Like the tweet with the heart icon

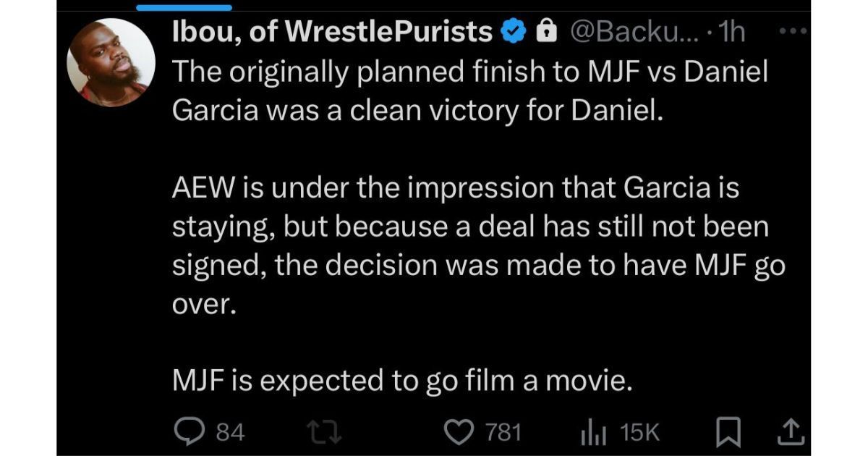[456, 432]
